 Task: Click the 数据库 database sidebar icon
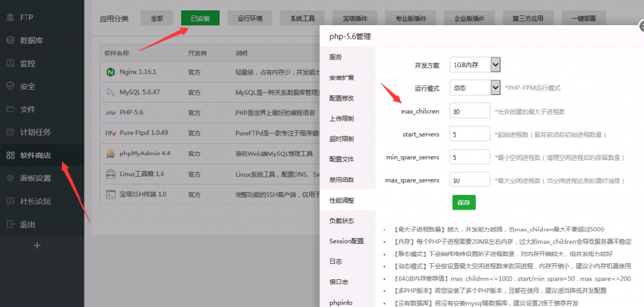coord(11,41)
